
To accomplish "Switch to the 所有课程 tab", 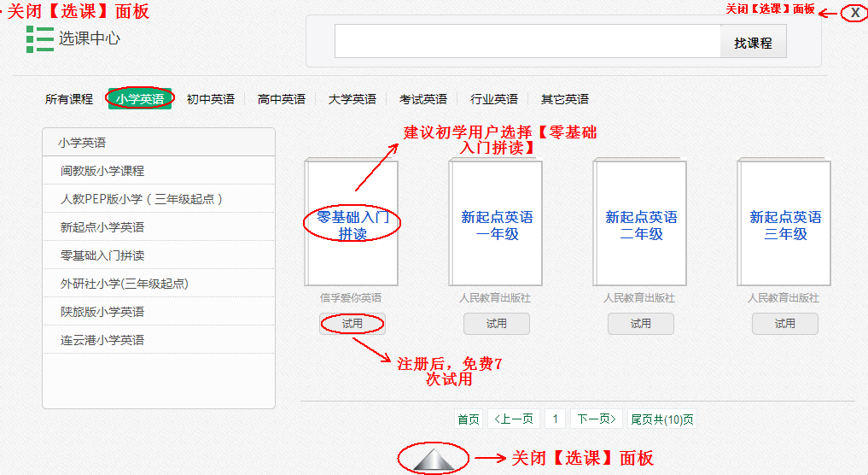I will pos(69,99).
